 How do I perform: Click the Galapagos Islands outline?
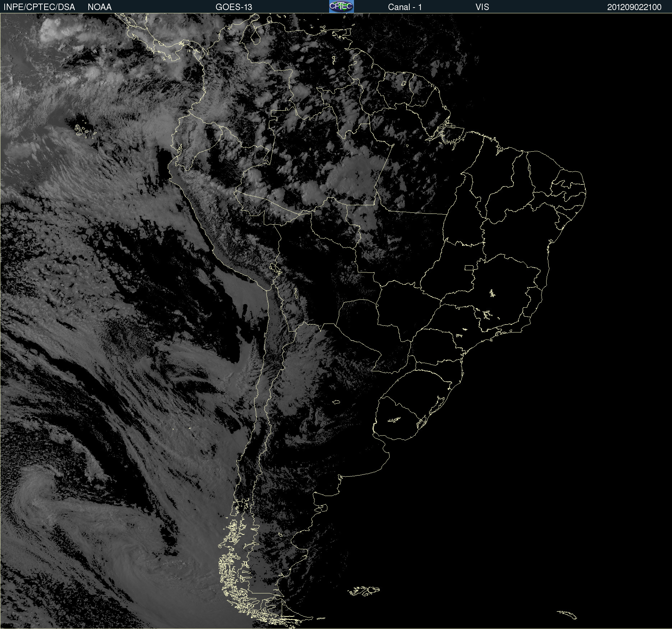tap(86, 129)
